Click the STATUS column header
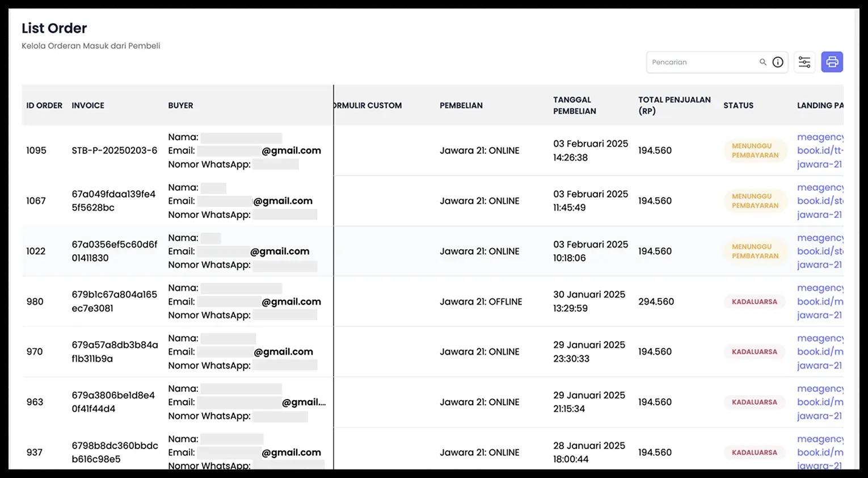This screenshot has height=478, width=868. (738, 106)
